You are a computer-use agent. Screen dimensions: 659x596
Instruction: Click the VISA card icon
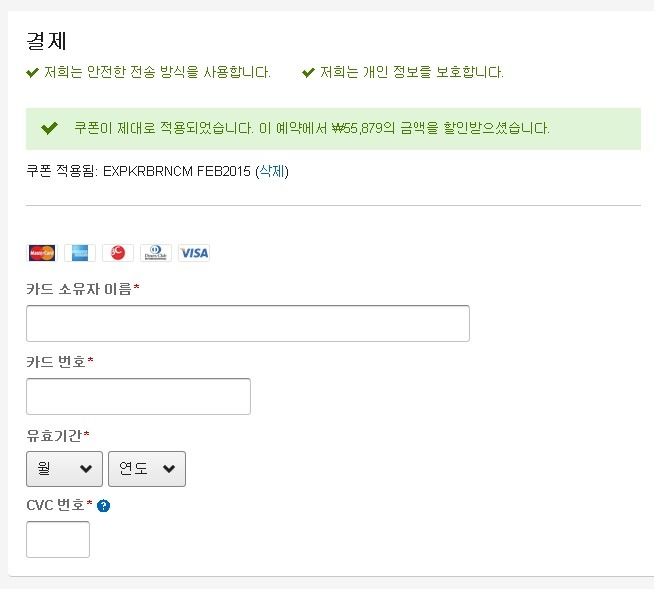click(194, 253)
